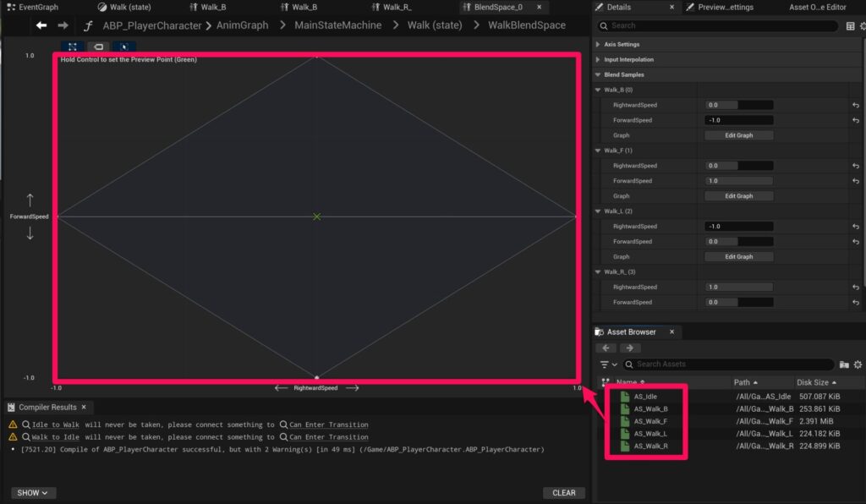Screen dimensions: 866x504
Task: Click the back navigation arrow in breadcrumb bar
Action: click(x=41, y=25)
